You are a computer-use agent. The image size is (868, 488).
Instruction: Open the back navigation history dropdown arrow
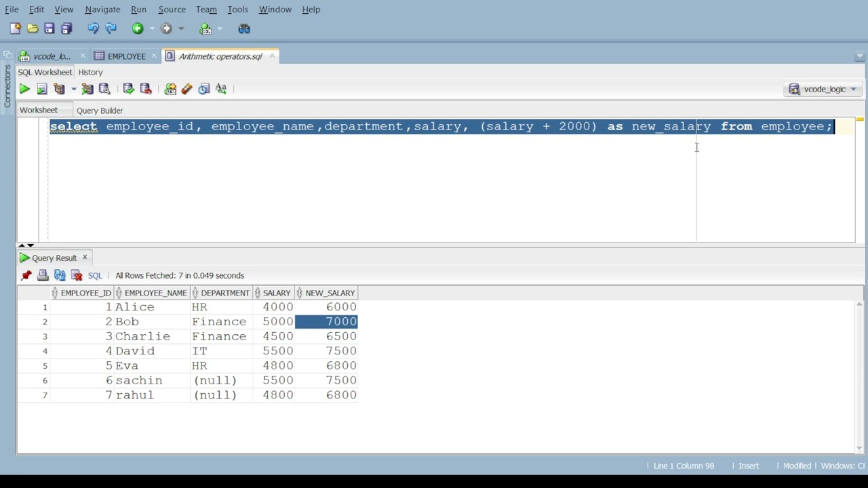tap(153, 28)
